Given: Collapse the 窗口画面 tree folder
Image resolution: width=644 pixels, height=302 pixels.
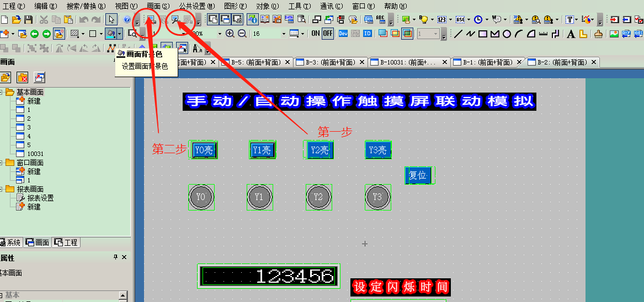Looking at the screenshot, I should point(2,163).
